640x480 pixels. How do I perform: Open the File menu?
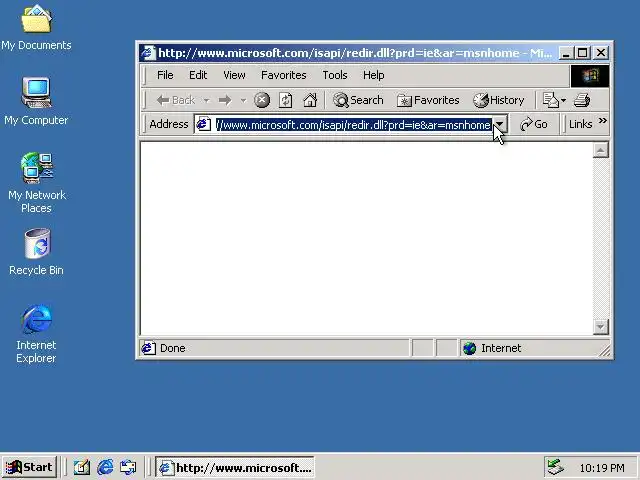(165, 75)
